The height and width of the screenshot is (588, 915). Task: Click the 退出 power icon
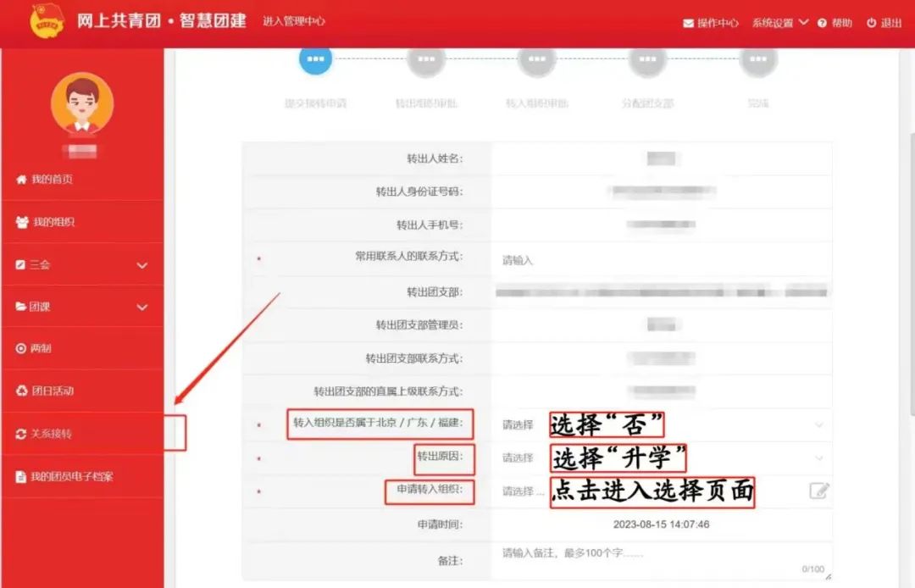coord(871,24)
